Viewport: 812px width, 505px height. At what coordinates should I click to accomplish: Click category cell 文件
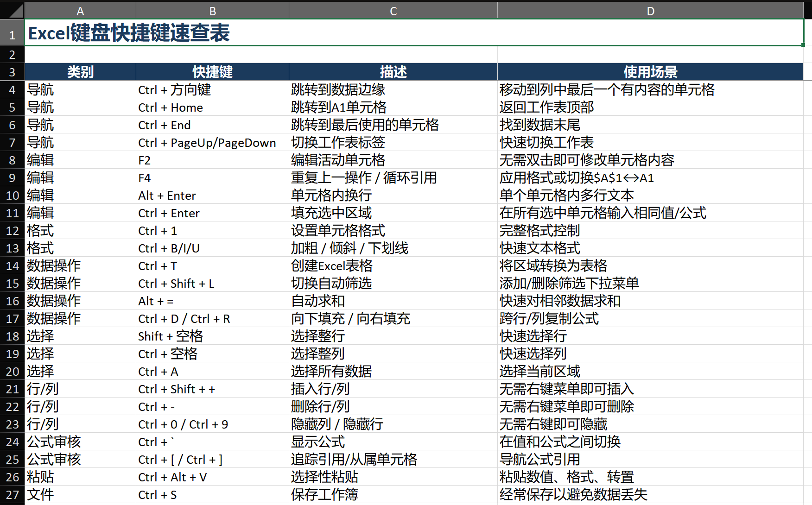[x=80, y=494]
